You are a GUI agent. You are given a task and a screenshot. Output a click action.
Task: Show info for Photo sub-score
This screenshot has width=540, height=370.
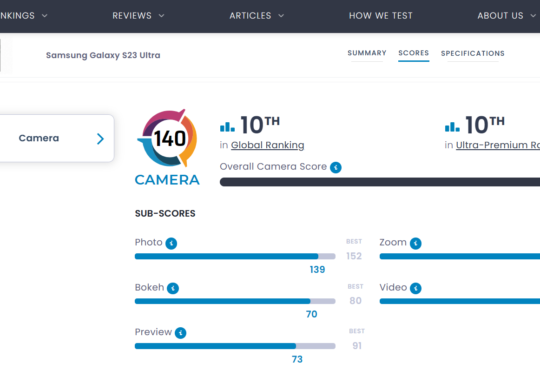[x=171, y=243]
